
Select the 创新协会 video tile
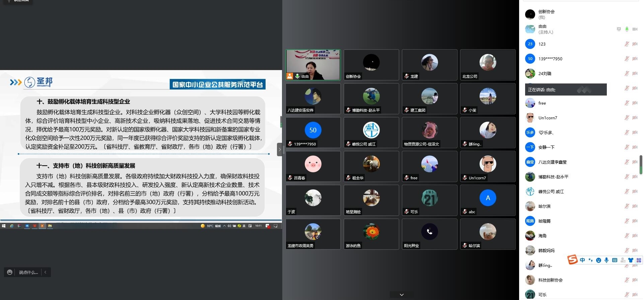[x=371, y=65]
